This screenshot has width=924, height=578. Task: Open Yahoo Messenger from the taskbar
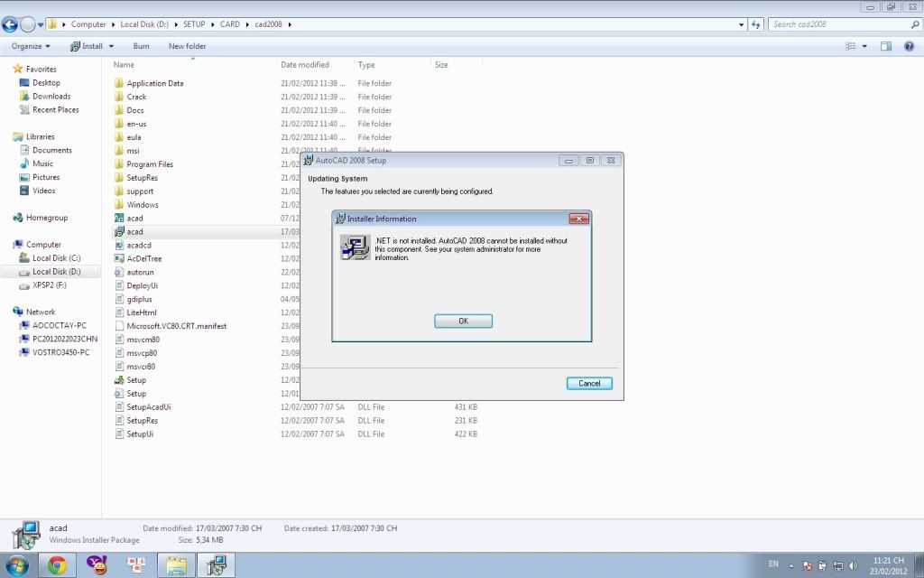pos(97,565)
